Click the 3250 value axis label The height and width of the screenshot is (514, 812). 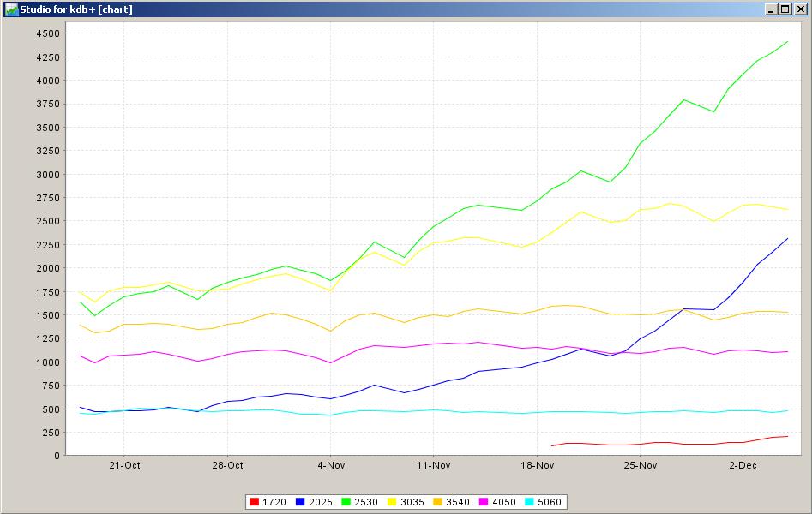(x=48, y=151)
